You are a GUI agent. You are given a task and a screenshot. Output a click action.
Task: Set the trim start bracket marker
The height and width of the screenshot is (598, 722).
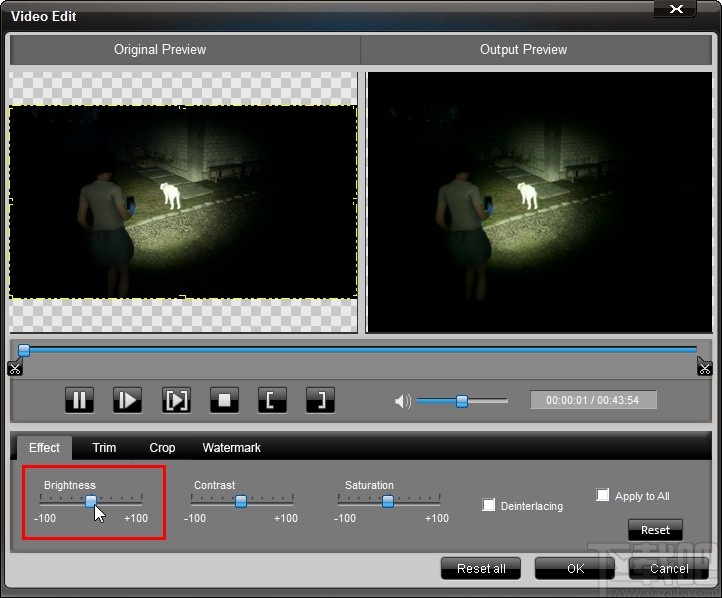tap(272, 400)
